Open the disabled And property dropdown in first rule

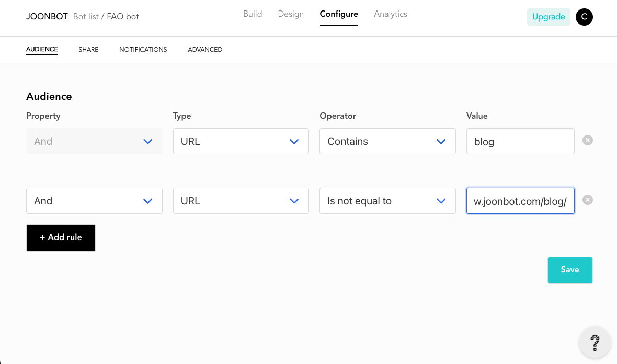94,141
